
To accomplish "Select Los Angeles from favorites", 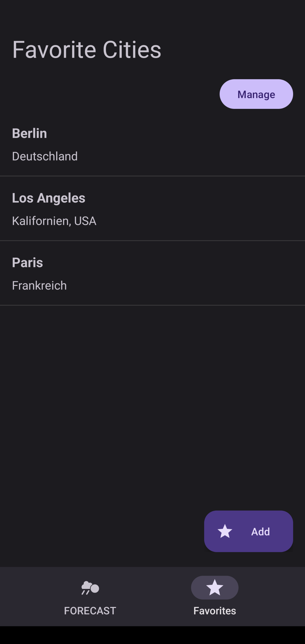I will point(49,198).
